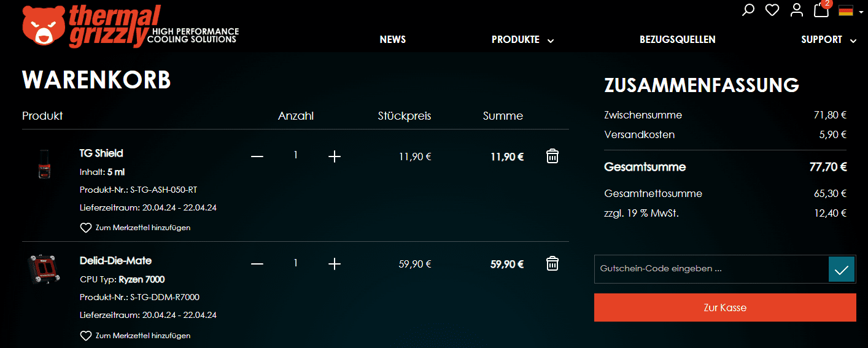Screen dimensions: 868x348
Task: Remove TG Shield with trash icon
Action: point(552,156)
